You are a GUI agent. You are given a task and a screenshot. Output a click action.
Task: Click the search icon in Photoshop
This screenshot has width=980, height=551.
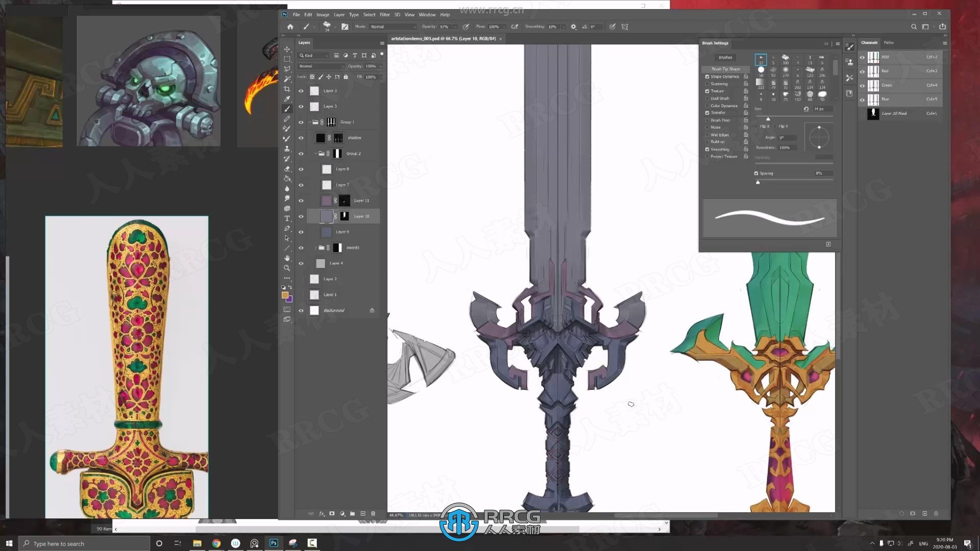coord(914,27)
